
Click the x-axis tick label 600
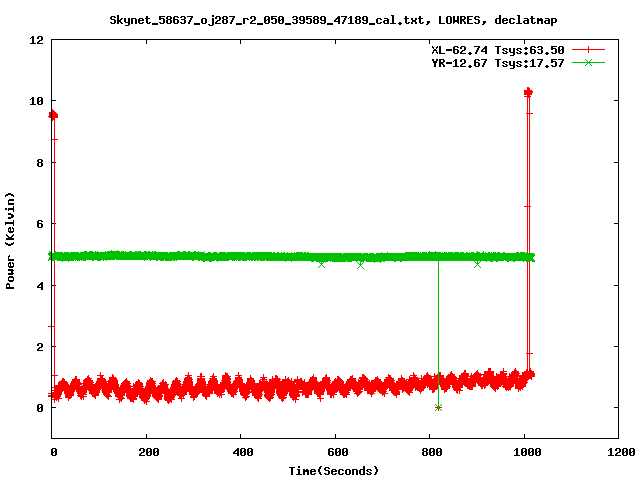tap(338, 452)
